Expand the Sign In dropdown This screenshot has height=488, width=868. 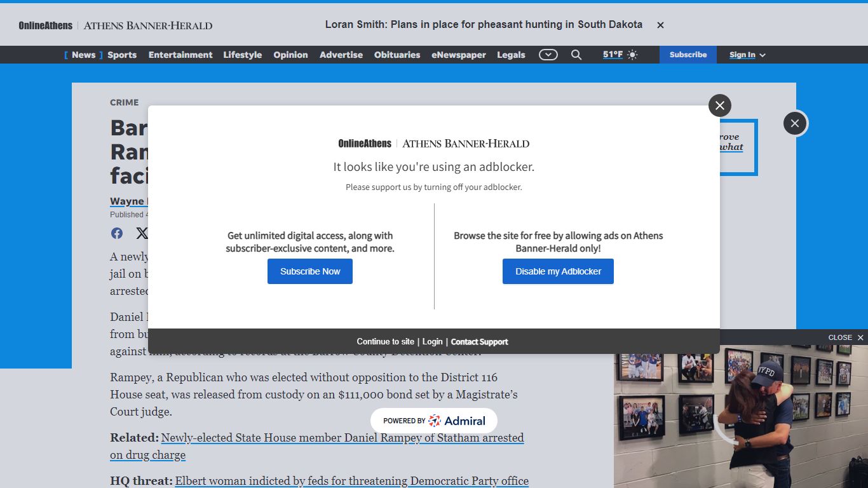[x=747, y=55]
